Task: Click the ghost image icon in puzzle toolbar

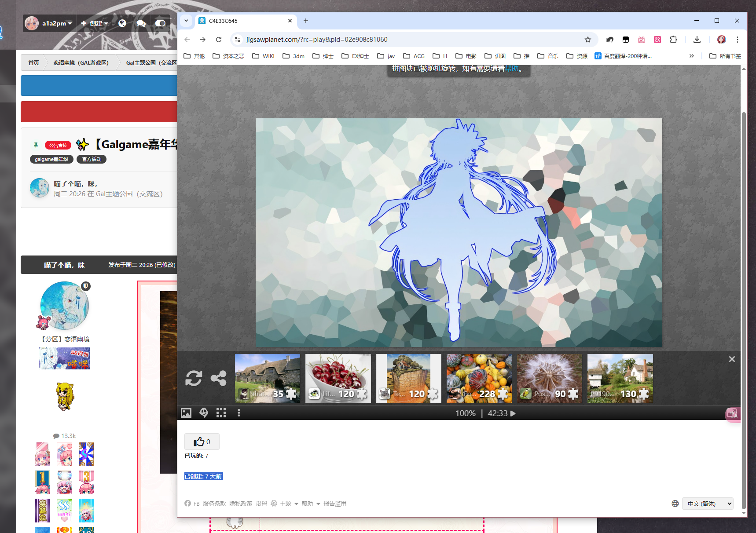Action: (x=204, y=413)
